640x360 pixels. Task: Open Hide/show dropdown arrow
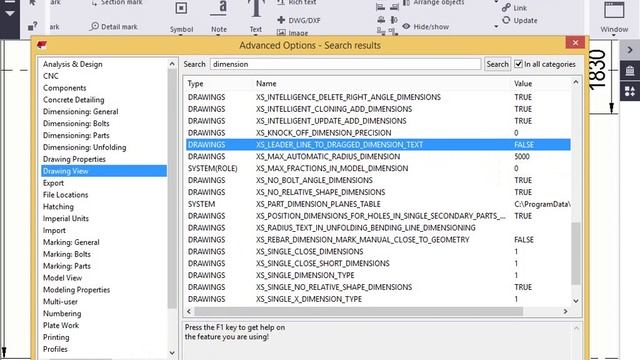click(496, 27)
